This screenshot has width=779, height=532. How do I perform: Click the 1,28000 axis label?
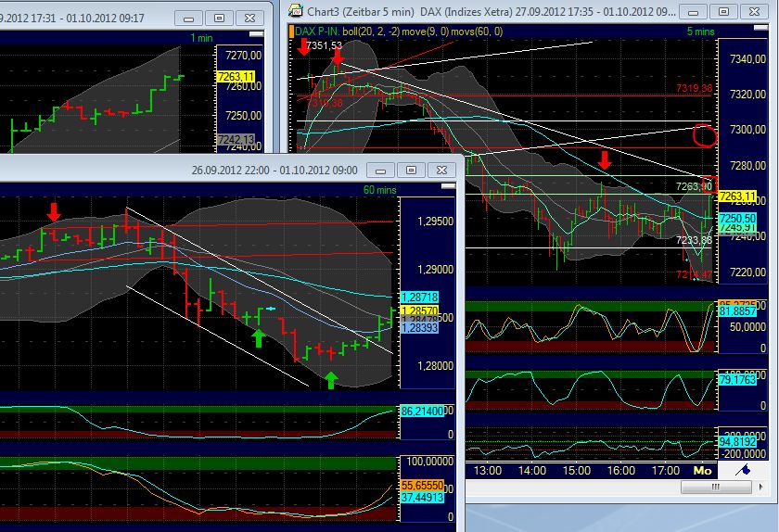(x=435, y=366)
